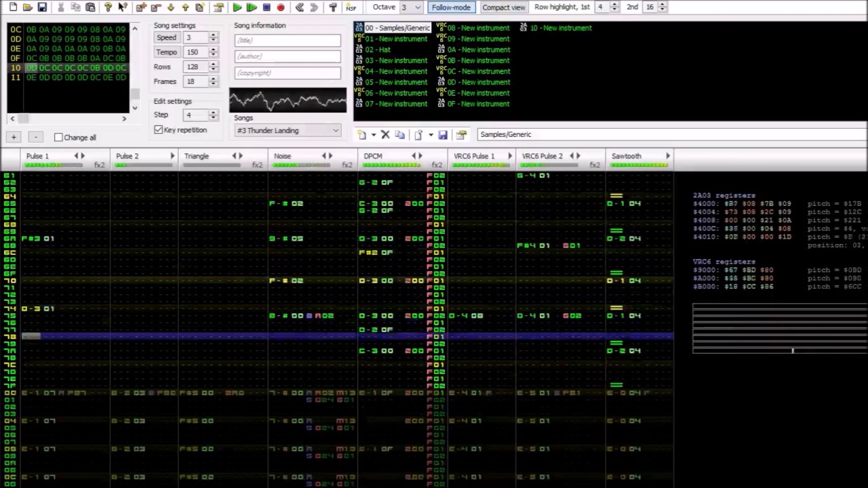Viewport: 868px width, 488px height.
Task: Toggle the Follow-mode button
Action: pos(451,7)
